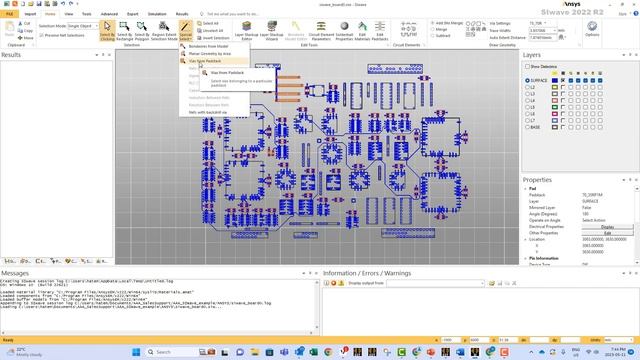Select the L2 layer radio button

[x=527, y=87]
